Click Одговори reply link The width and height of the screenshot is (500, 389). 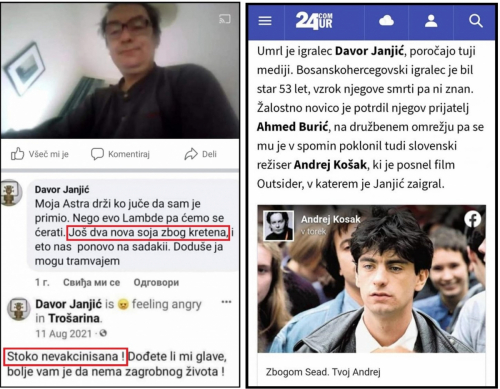[x=156, y=282]
